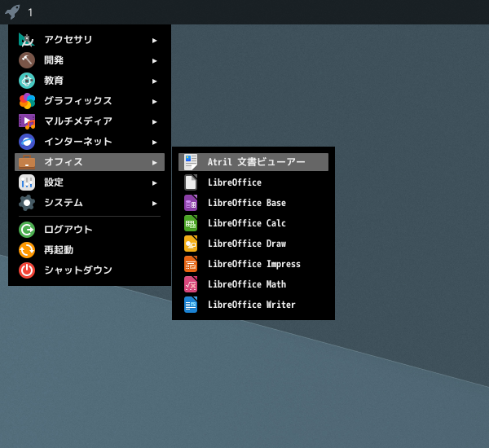This screenshot has width=489, height=448.
Task: Open the システム menu entry
Action: point(90,203)
